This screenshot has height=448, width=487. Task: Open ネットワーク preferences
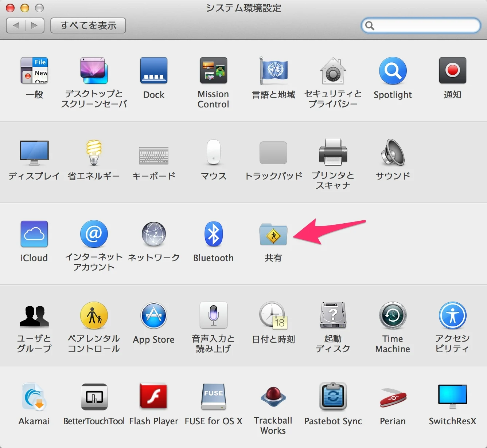point(154,234)
